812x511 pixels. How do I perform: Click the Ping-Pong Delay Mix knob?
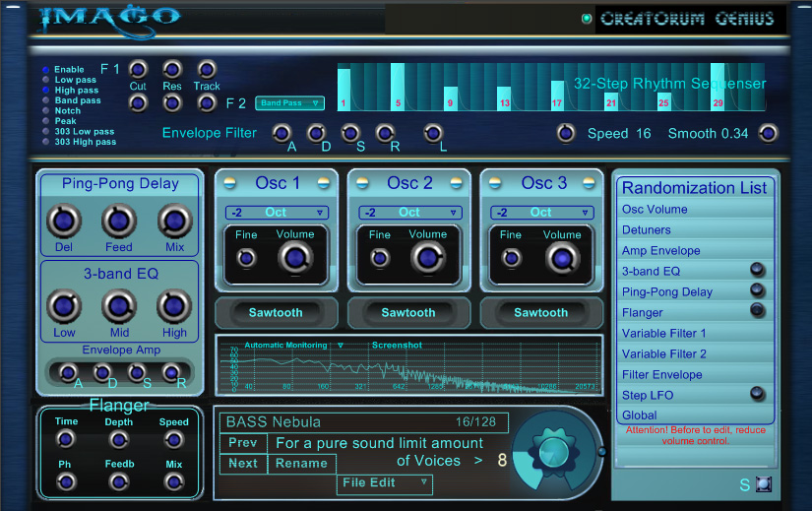tap(175, 221)
